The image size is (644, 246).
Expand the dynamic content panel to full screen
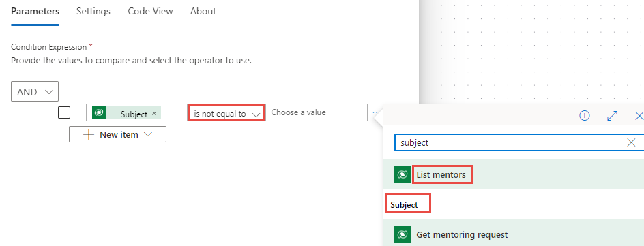click(x=612, y=116)
